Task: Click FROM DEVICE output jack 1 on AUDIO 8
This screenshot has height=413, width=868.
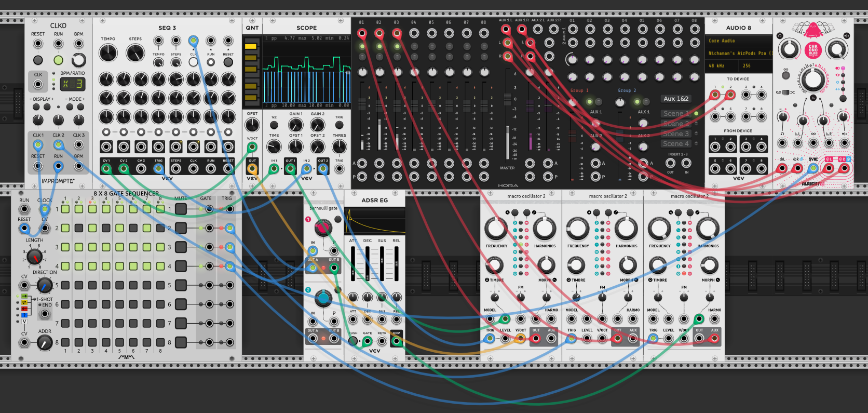Action: click(715, 146)
